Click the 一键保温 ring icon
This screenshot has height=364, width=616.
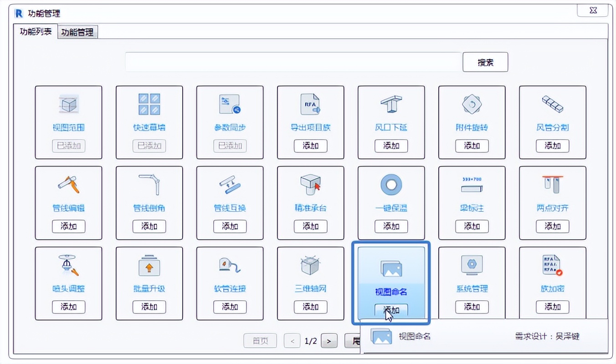tap(391, 185)
